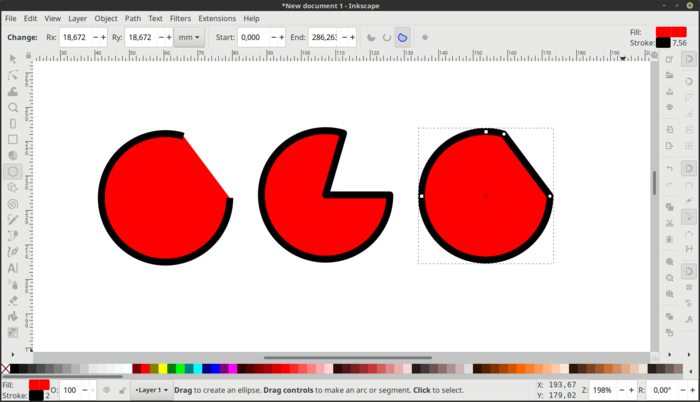Increase the End angle value
The height and width of the screenshot is (402, 700).
[353, 38]
